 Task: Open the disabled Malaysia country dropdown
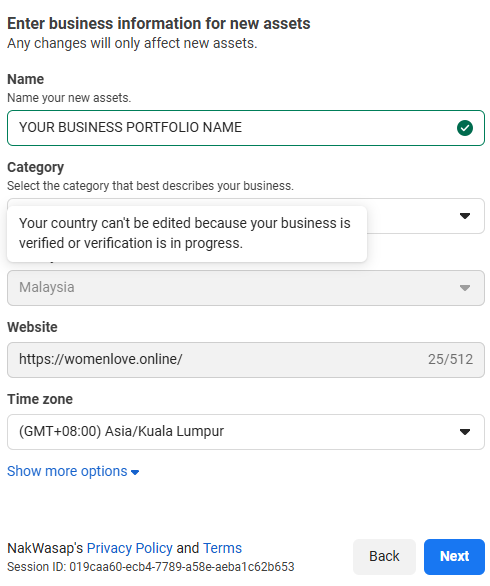tap(246, 288)
